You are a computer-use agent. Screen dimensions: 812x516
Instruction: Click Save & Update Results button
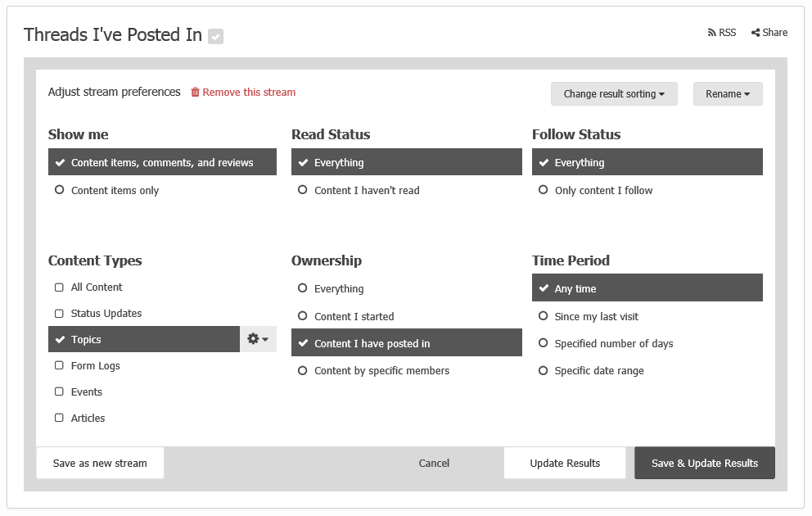[x=705, y=463]
